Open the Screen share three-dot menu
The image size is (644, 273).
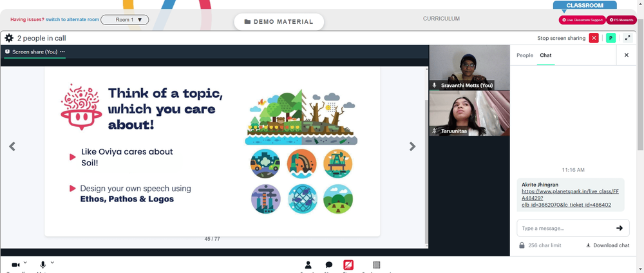click(x=62, y=52)
